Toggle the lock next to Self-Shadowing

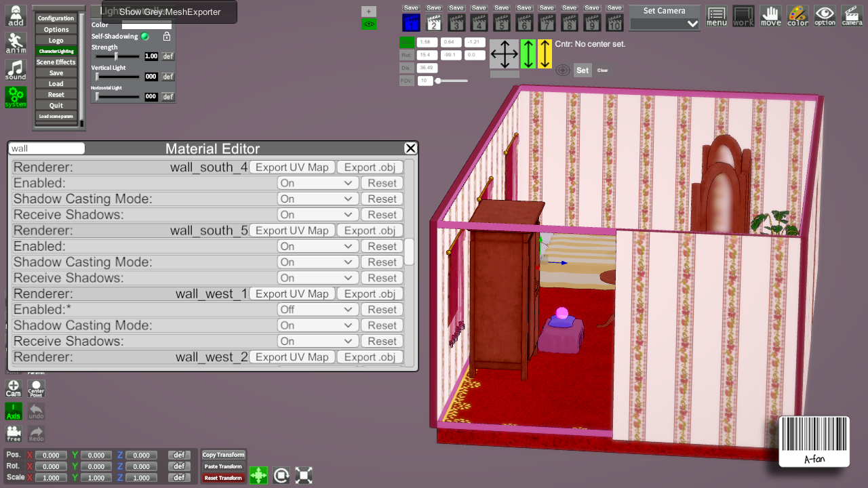click(x=167, y=36)
